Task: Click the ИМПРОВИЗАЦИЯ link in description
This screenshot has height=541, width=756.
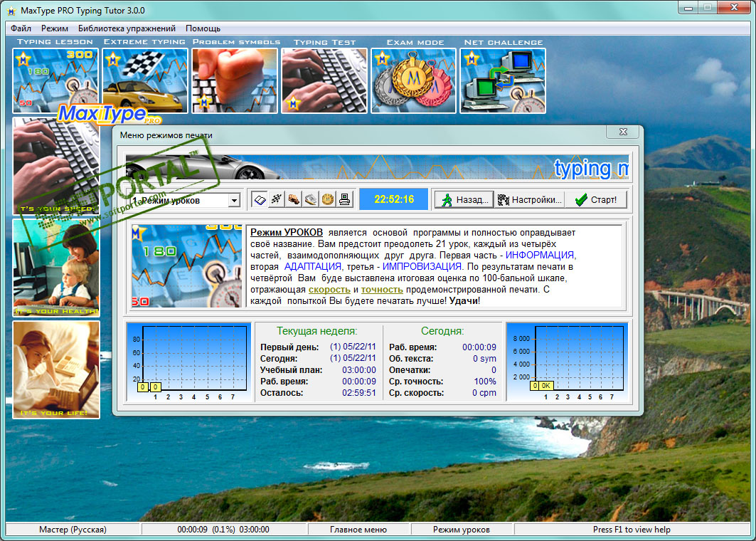Action: tap(422, 266)
